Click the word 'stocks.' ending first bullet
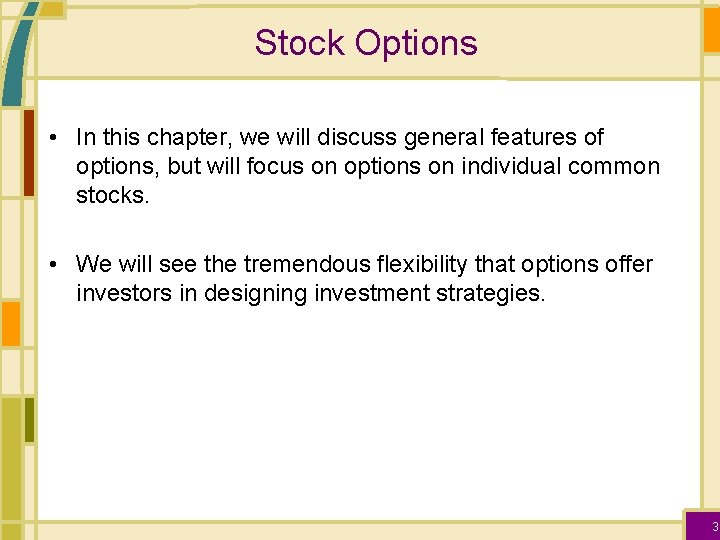The height and width of the screenshot is (540, 720). point(112,195)
